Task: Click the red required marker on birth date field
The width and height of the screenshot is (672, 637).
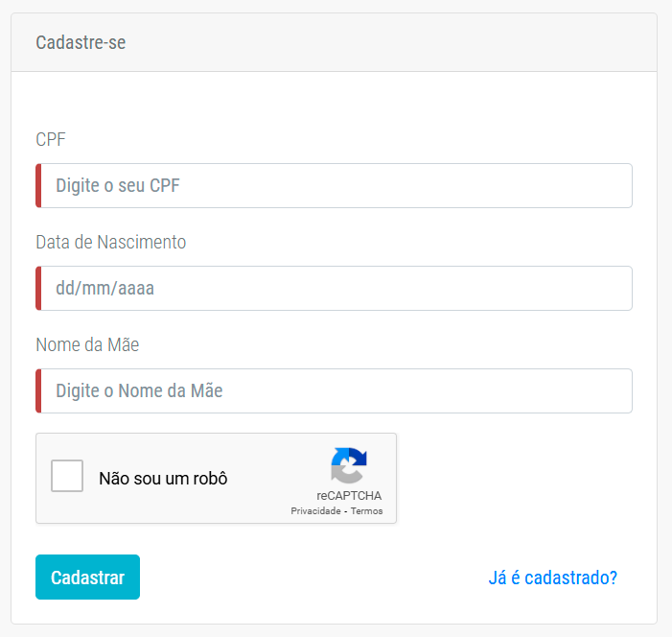Action: [38, 288]
